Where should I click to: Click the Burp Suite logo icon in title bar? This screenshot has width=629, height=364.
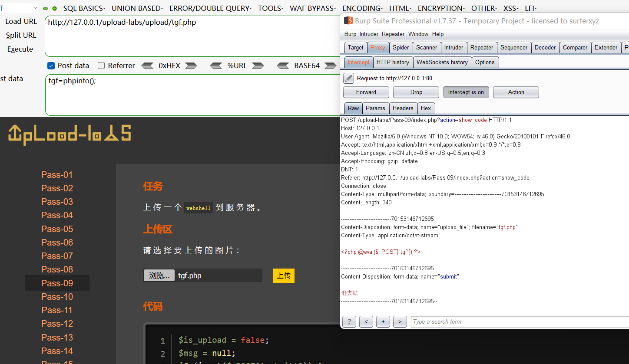348,21
